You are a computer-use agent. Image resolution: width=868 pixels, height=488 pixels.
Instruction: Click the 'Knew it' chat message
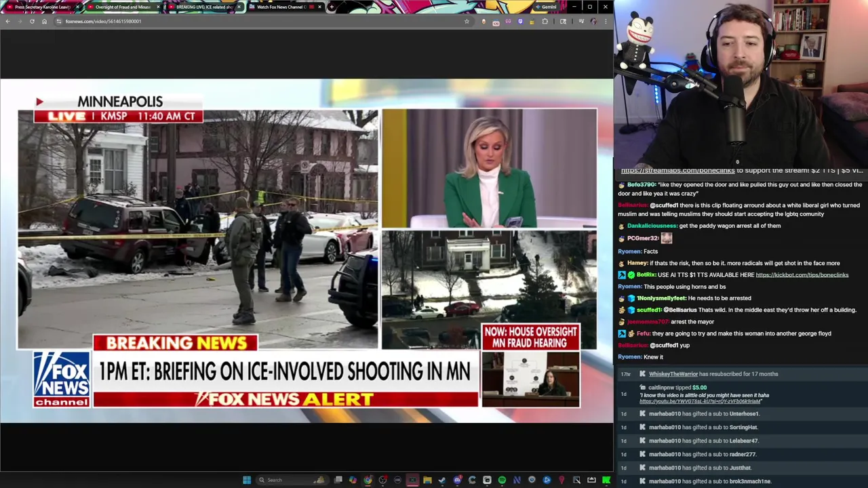pyautogui.click(x=653, y=357)
